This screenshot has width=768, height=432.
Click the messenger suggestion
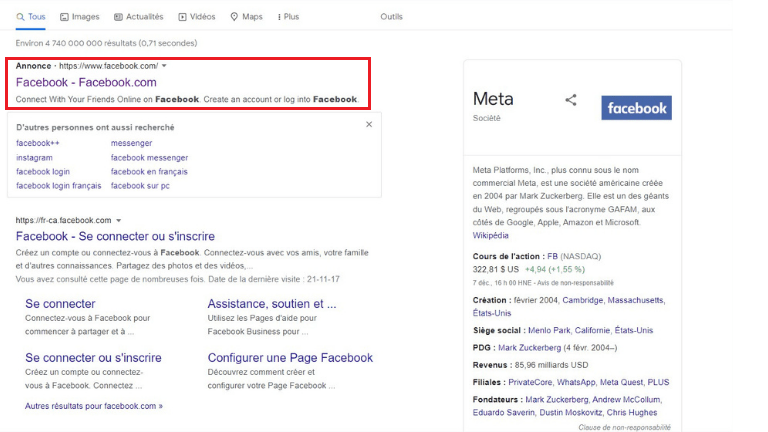[x=131, y=143]
